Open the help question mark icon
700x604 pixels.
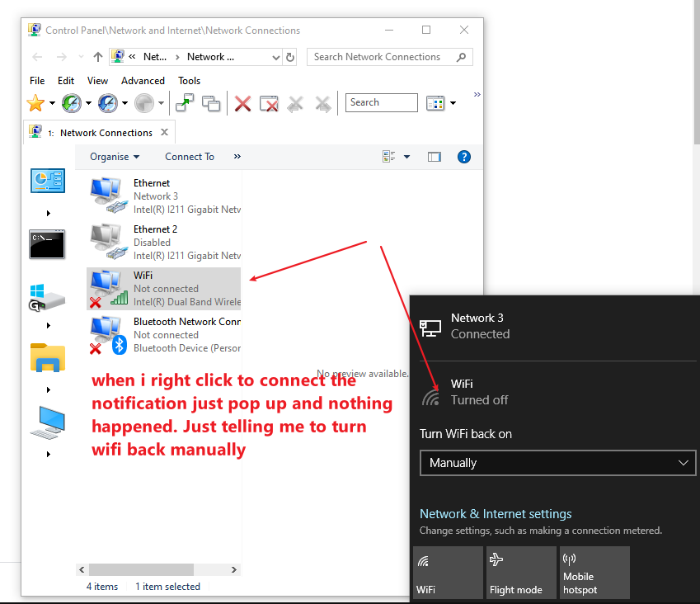pos(464,157)
